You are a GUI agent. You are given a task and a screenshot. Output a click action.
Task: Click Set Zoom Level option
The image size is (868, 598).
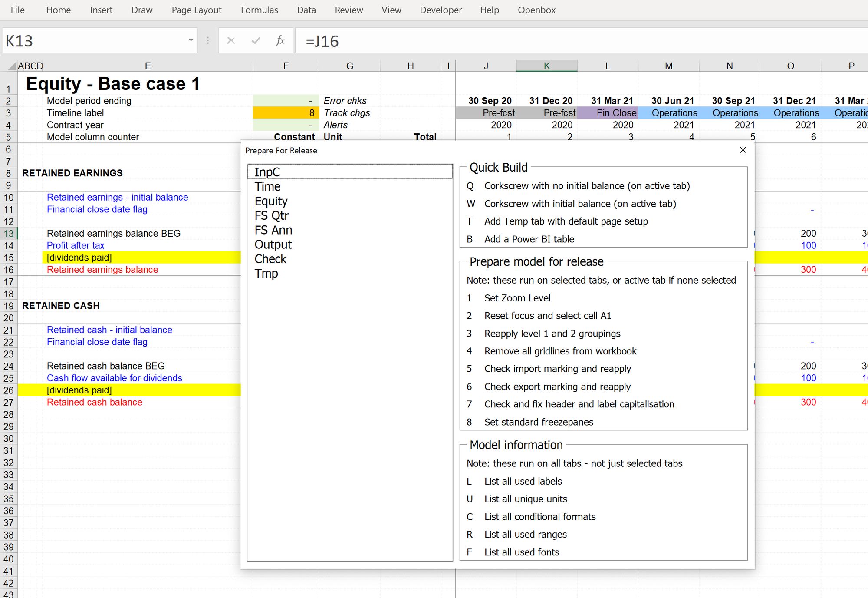click(x=517, y=298)
